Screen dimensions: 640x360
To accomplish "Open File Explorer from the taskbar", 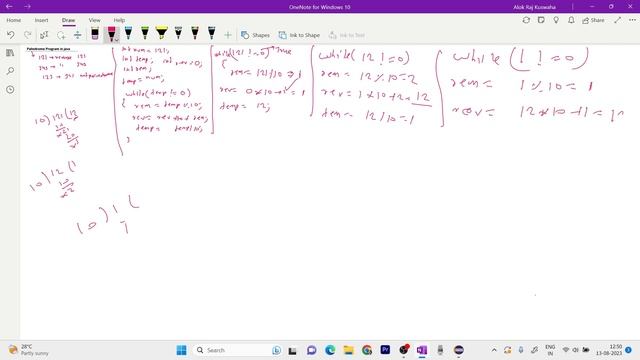I will pyautogui.click(x=349, y=350).
